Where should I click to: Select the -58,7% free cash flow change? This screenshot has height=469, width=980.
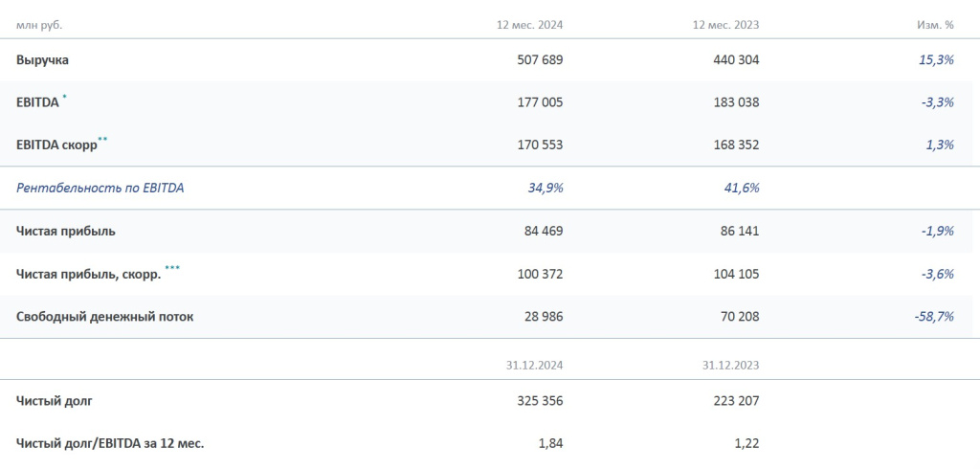[933, 316]
